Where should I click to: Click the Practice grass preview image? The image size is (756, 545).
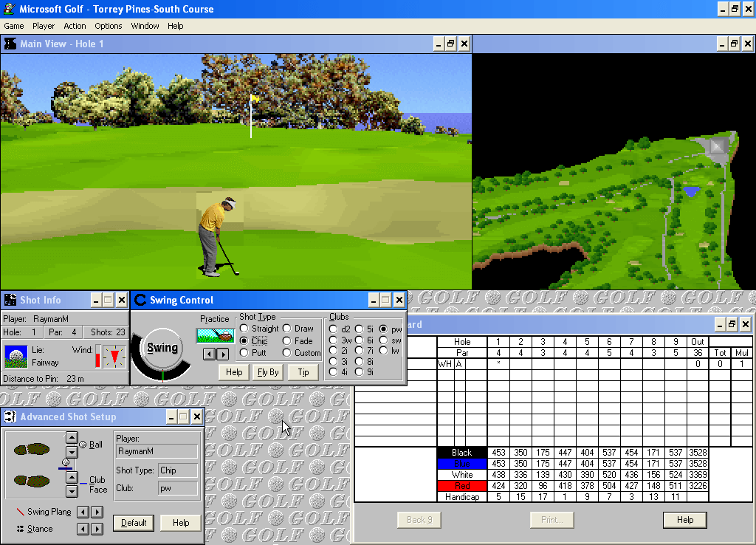pos(216,337)
